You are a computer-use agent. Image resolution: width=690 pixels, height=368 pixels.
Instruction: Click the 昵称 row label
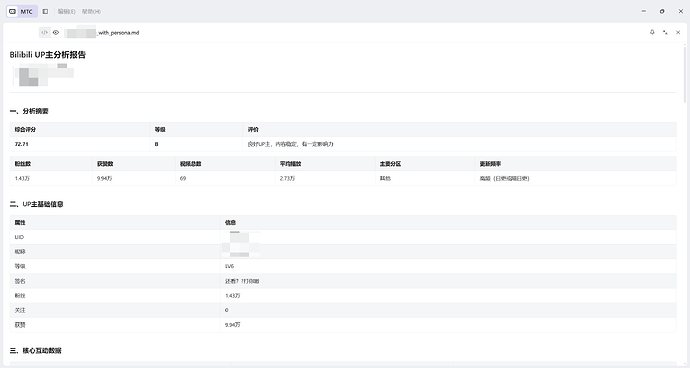(20, 252)
